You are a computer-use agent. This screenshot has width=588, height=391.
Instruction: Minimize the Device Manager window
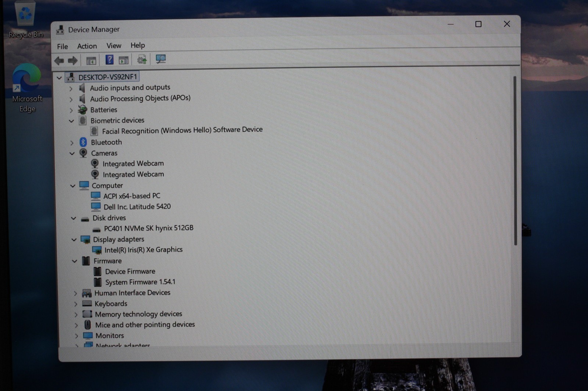point(450,24)
